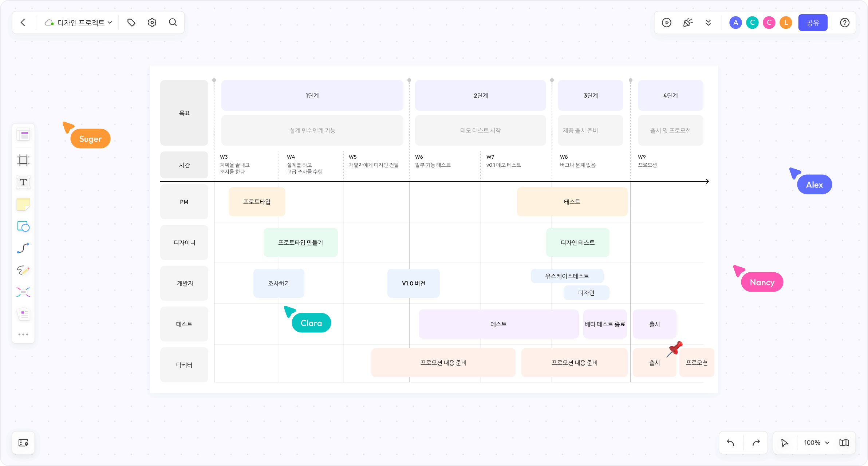Select the cursor pointer mode
The height and width of the screenshot is (466, 868).
click(x=785, y=443)
